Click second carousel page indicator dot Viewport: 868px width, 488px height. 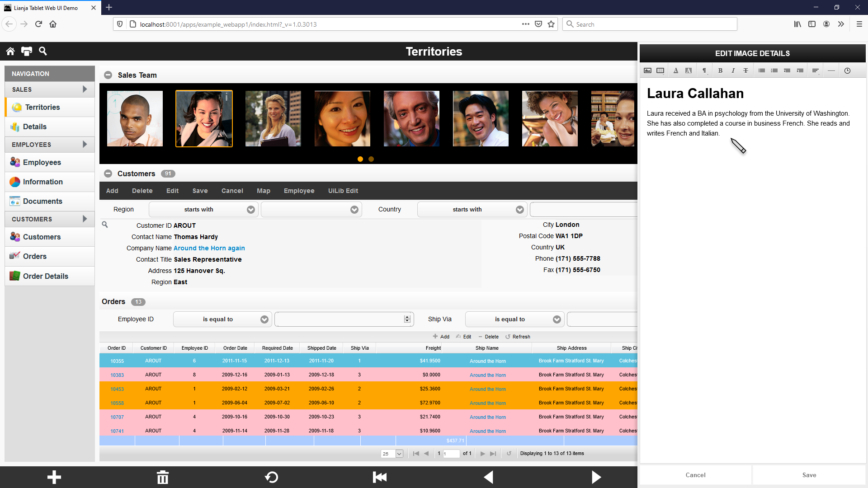point(371,159)
